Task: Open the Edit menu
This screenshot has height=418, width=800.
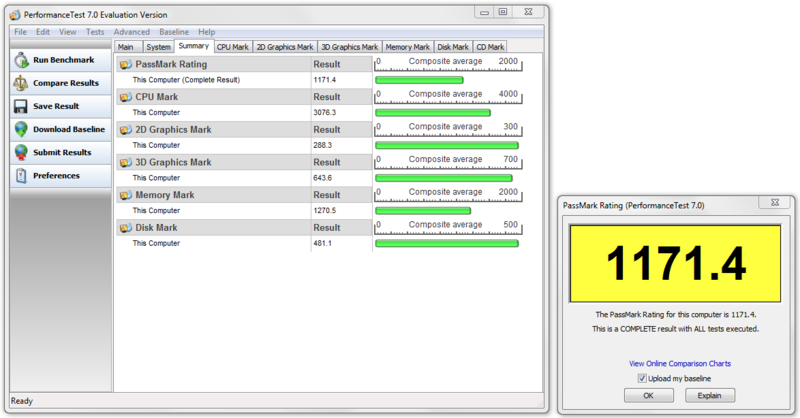Action: (x=43, y=32)
